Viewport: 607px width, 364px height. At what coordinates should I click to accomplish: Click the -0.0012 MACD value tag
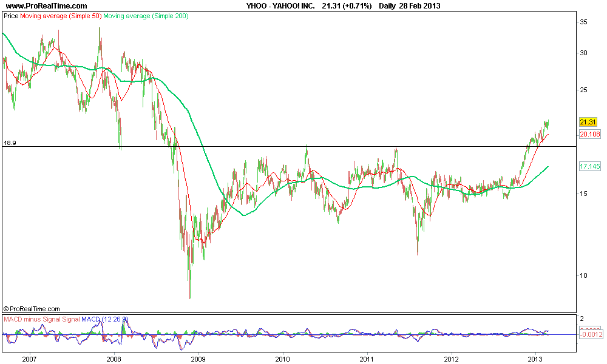[591, 334]
